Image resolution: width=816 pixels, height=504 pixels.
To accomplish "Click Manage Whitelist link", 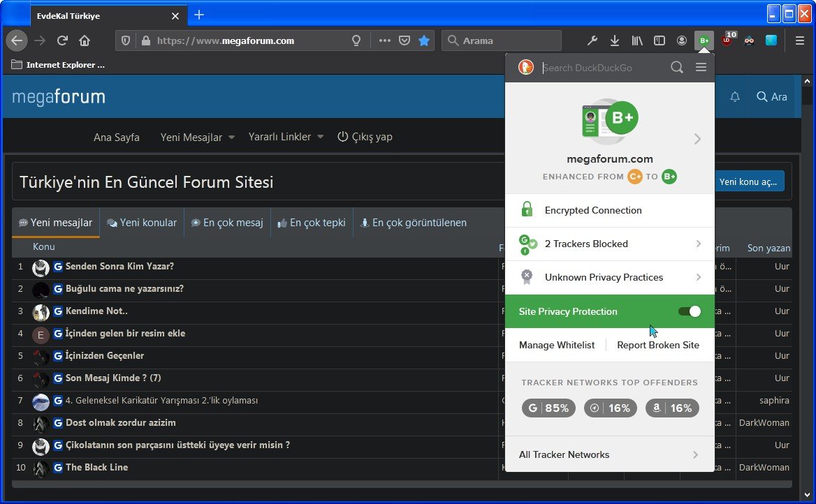I will [x=557, y=345].
